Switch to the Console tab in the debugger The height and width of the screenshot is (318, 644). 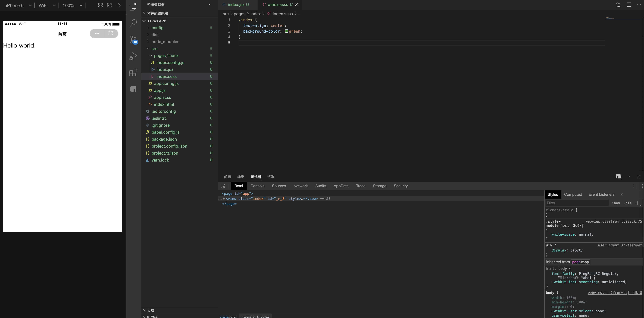tap(257, 186)
